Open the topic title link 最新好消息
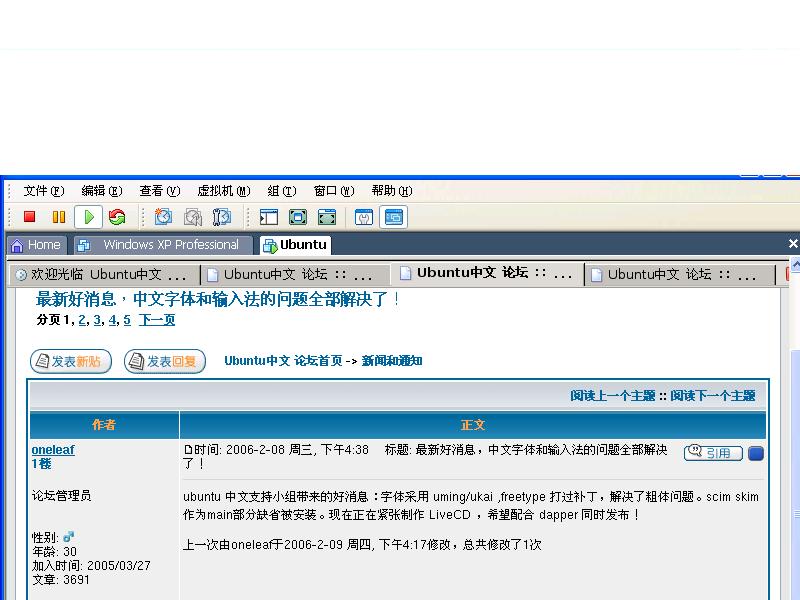 point(217,299)
